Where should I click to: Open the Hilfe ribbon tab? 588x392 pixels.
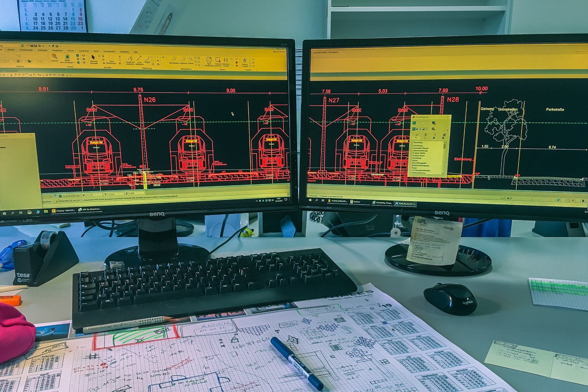coord(136,52)
